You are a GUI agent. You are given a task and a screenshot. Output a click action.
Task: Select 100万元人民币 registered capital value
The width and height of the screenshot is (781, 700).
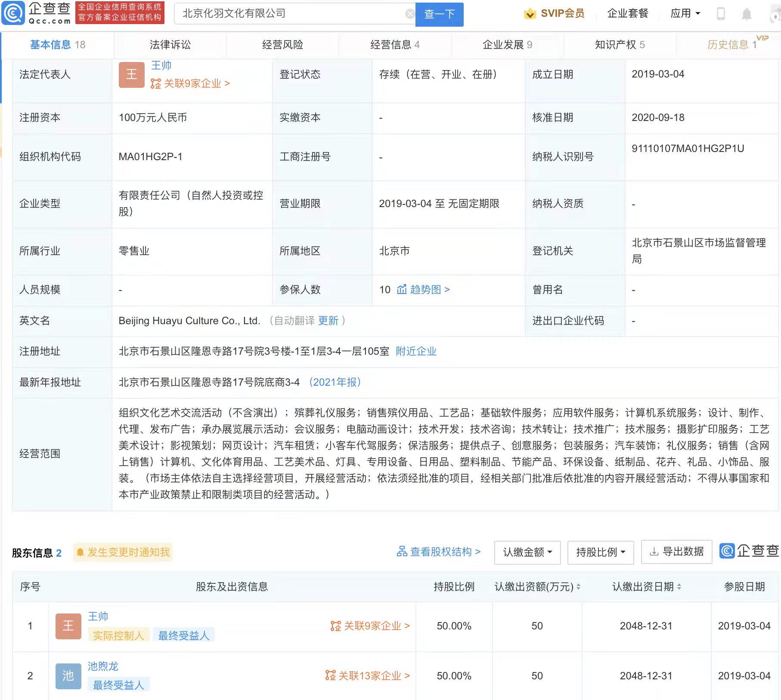153,118
